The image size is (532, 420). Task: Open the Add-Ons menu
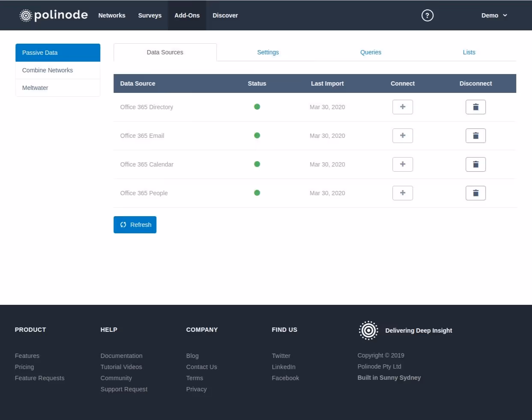tap(187, 15)
